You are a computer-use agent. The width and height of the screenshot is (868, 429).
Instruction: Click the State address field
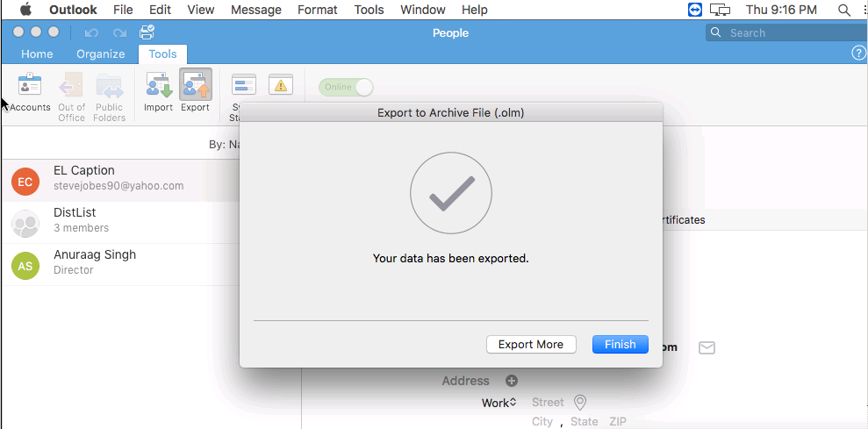coord(584,421)
